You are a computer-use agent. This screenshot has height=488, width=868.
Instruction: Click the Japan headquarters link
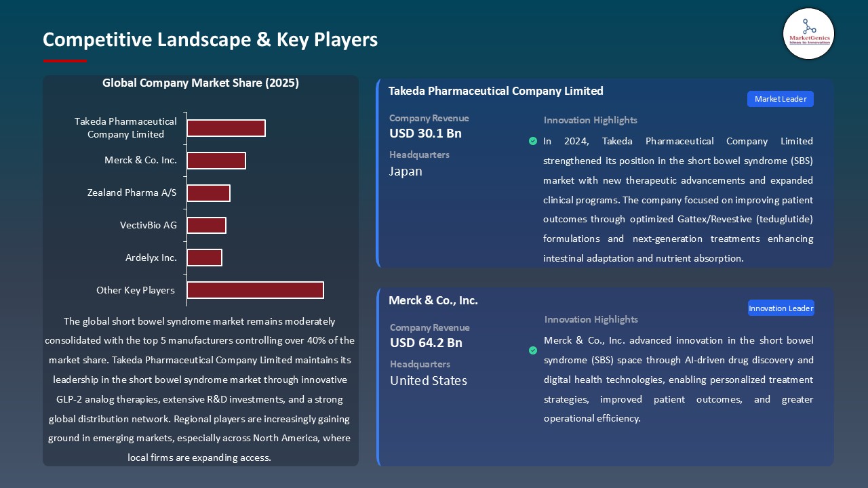click(405, 171)
